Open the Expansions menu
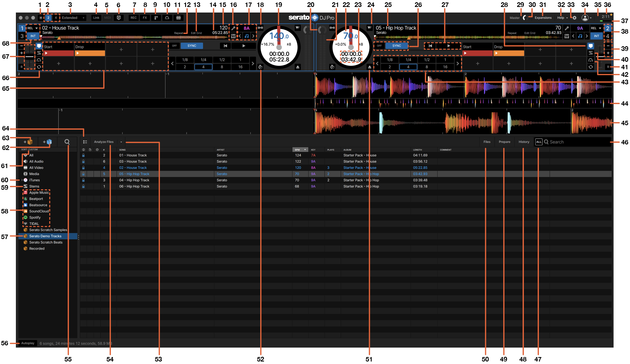The height and width of the screenshot is (364, 630). point(543,18)
